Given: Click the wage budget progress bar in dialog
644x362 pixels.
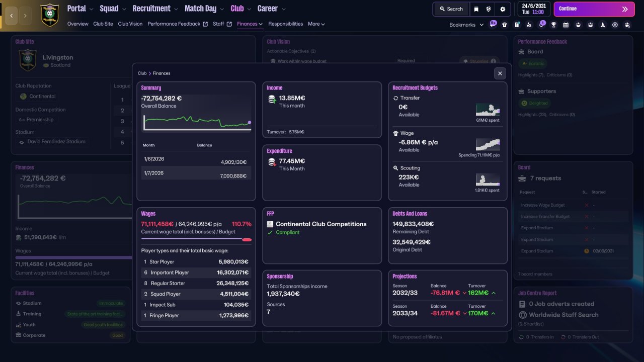Looking at the screenshot, I should (196, 240).
